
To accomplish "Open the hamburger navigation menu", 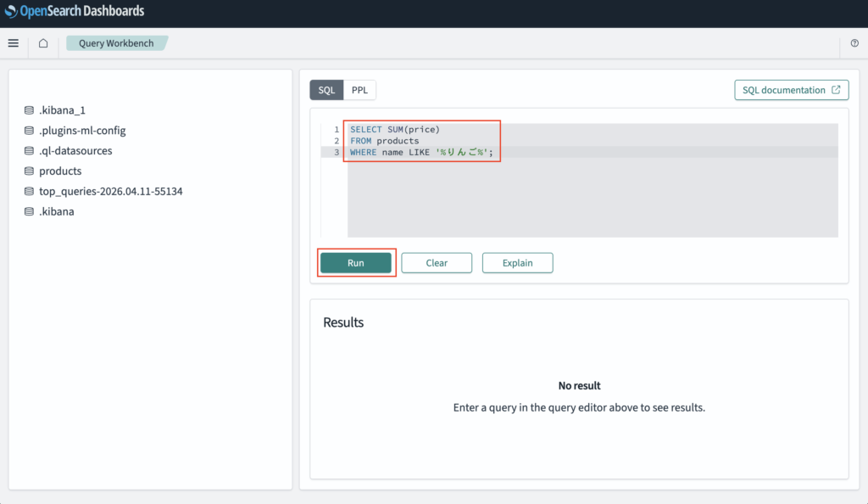I will pyautogui.click(x=13, y=43).
